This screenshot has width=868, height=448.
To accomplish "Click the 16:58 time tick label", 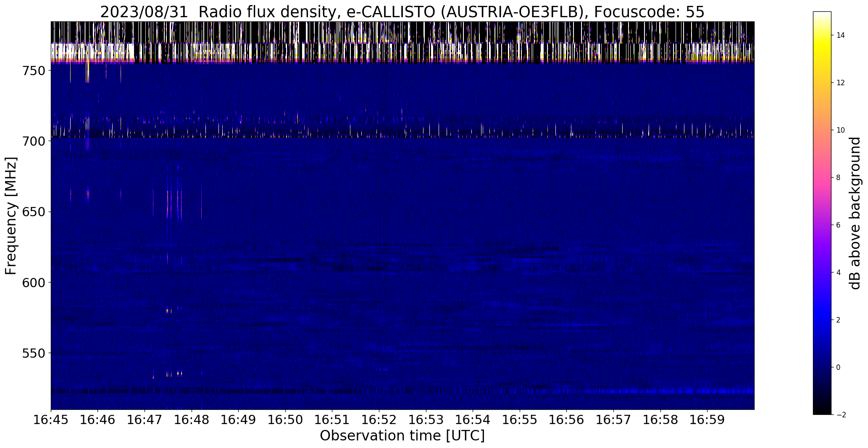I will click(661, 420).
